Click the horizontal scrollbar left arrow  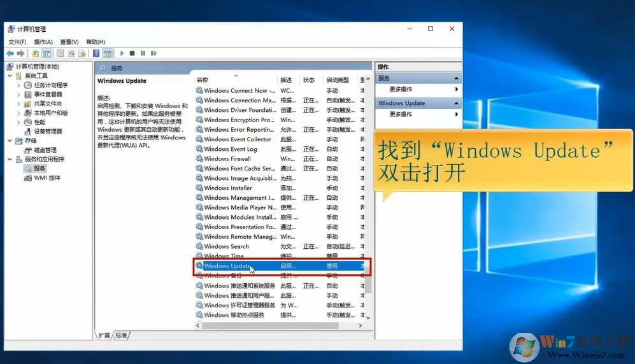tap(198, 325)
